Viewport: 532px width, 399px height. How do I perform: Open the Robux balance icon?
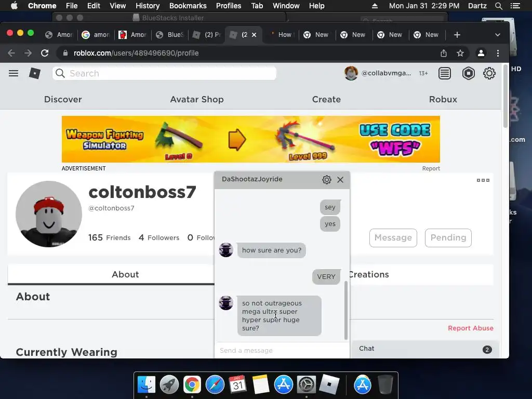point(468,73)
